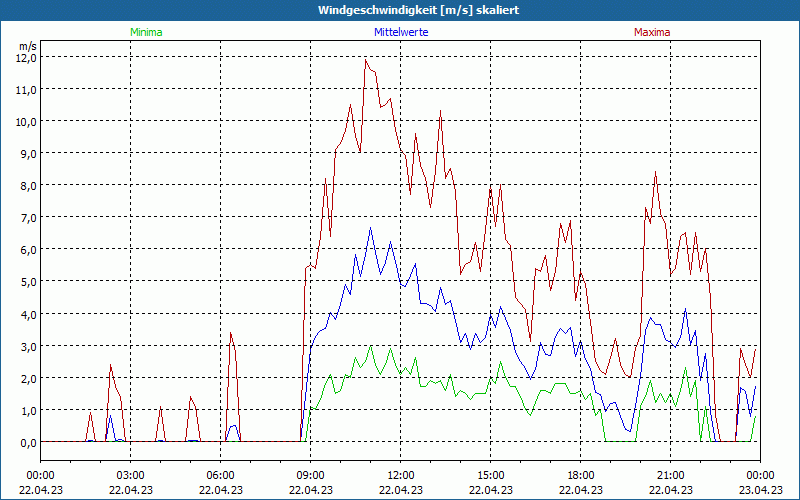Click the 3,0 y-axis value
This screenshot has height=500, width=800.
(x=30, y=346)
